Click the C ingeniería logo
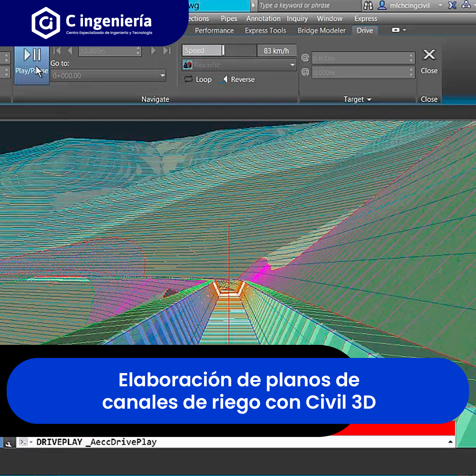 pyautogui.click(x=92, y=23)
